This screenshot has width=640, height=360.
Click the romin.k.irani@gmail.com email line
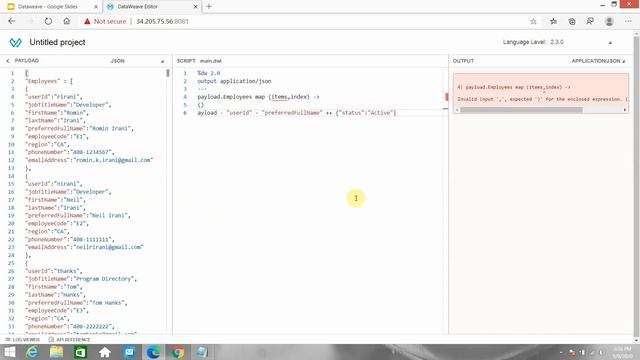pos(89,160)
